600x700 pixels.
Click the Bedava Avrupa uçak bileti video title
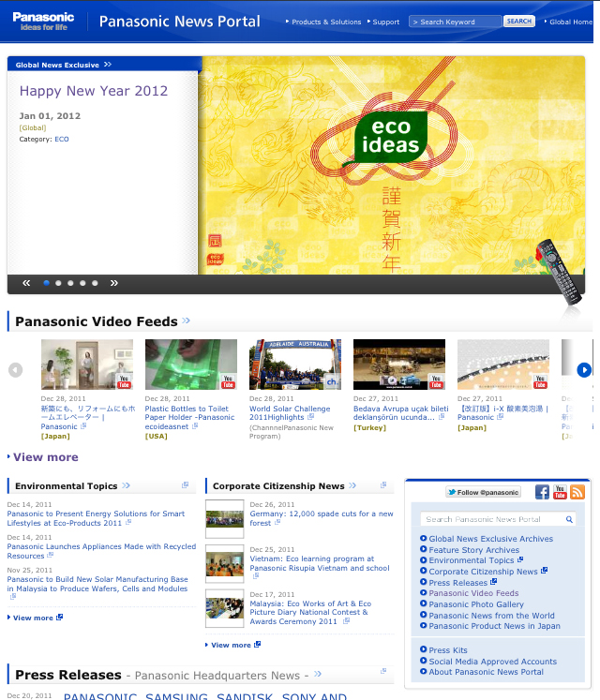(x=400, y=413)
